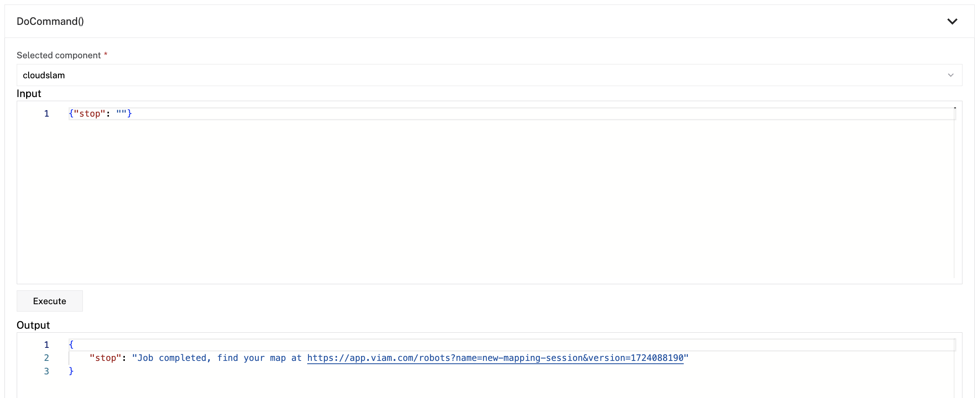This screenshot has height=398, width=980.
Task: Click the chevron inside the cloudslam selector
Action: click(x=951, y=75)
